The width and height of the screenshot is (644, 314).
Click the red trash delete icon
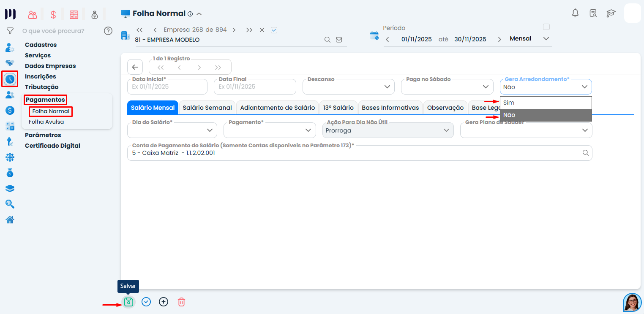tap(181, 302)
